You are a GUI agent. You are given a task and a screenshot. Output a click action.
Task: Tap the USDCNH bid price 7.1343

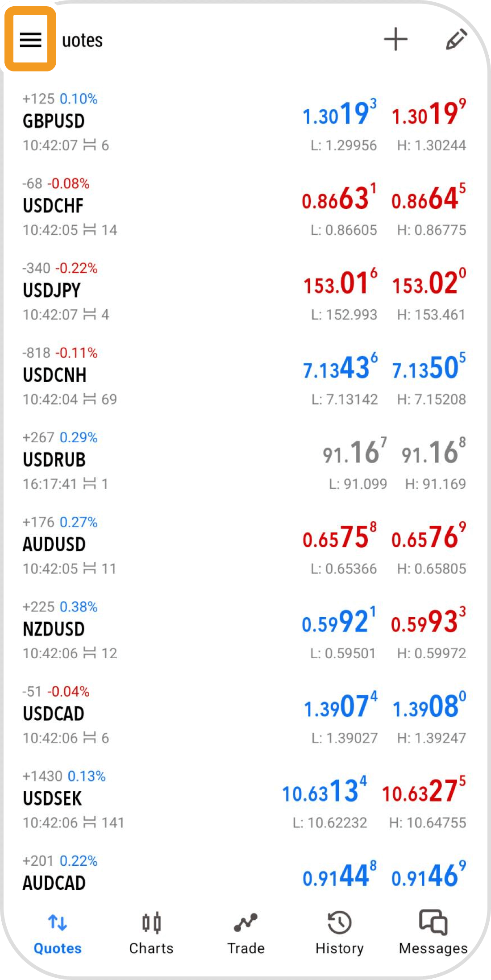[340, 369]
